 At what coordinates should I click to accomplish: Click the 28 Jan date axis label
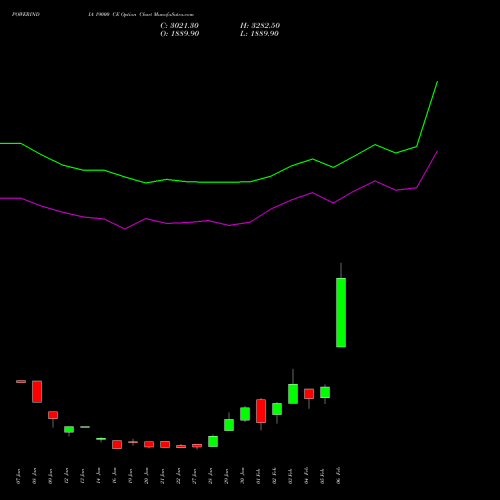[x=211, y=476]
